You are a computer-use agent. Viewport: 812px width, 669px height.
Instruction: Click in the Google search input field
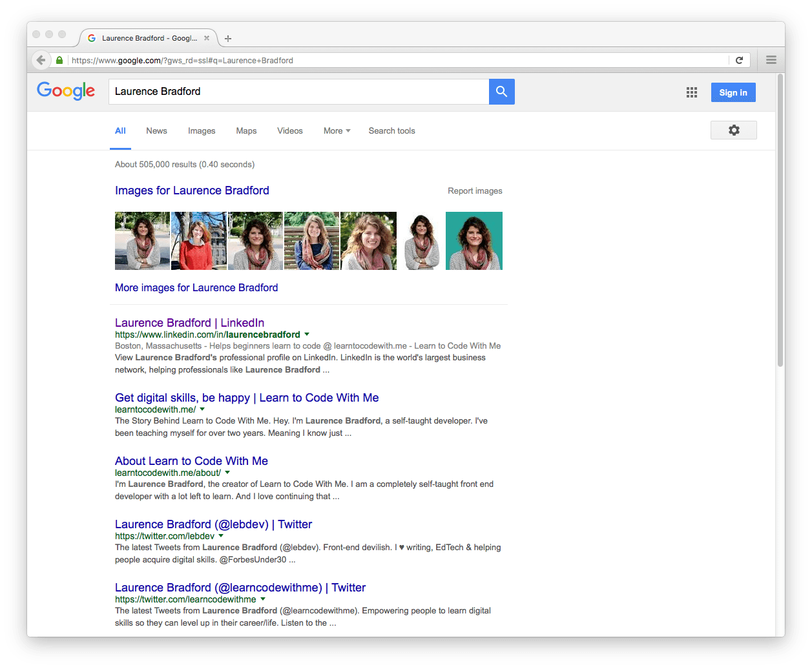(298, 92)
